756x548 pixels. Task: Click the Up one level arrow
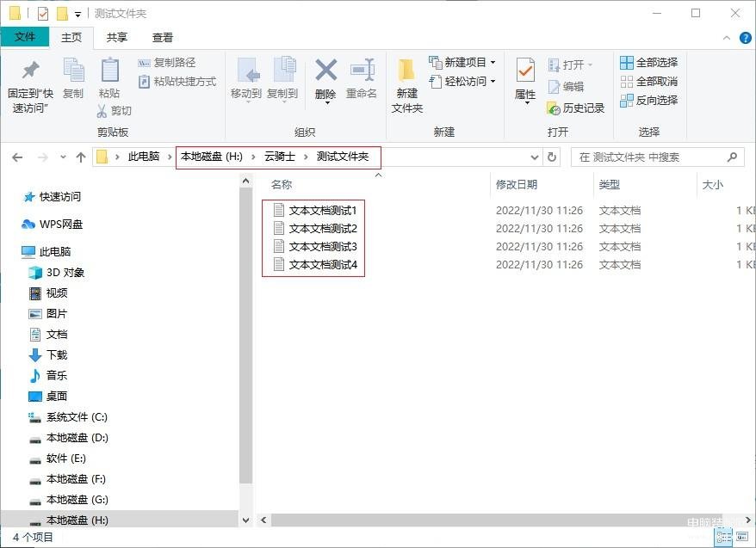(81, 157)
